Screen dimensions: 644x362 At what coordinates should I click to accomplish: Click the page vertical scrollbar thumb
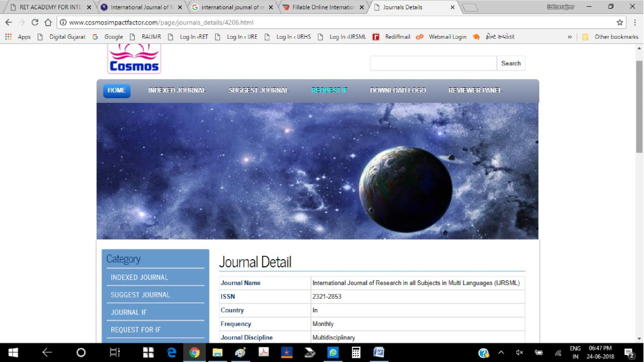click(x=639, y=106)
